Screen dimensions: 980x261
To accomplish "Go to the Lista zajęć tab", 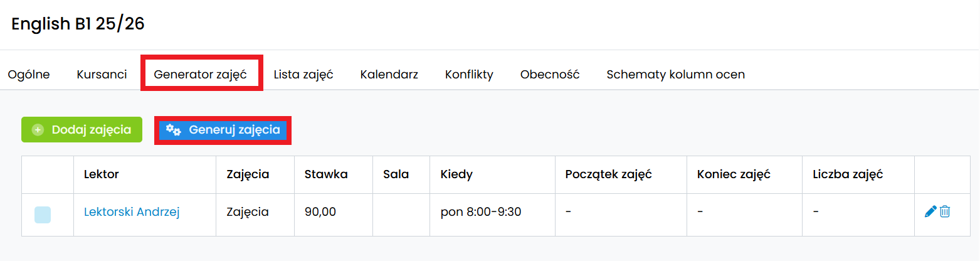I will tap(303, 75).
